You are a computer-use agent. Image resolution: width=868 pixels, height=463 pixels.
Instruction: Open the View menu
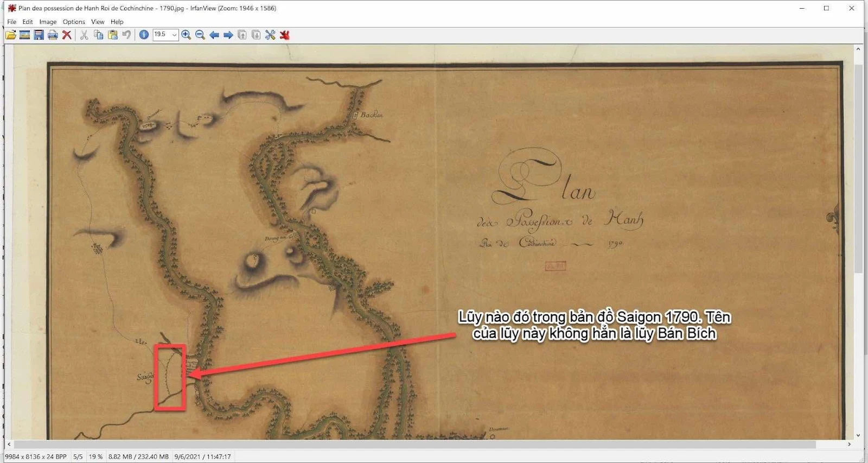(x=98, y=22)
